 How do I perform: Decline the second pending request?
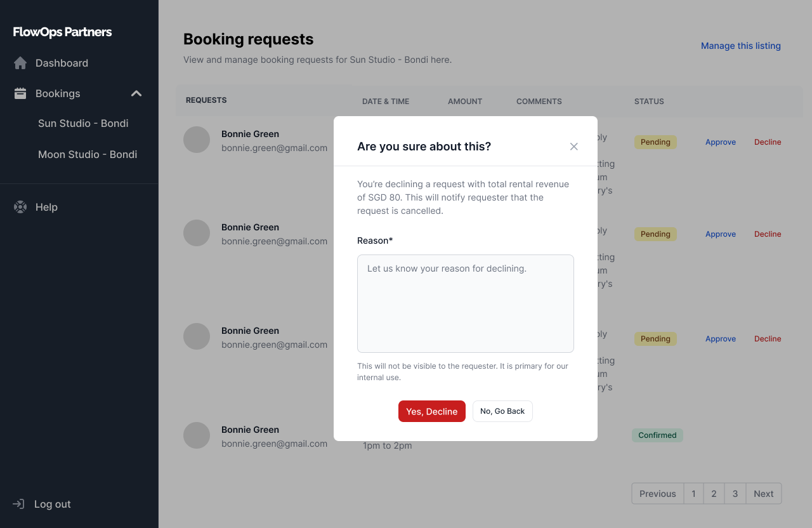768,234
